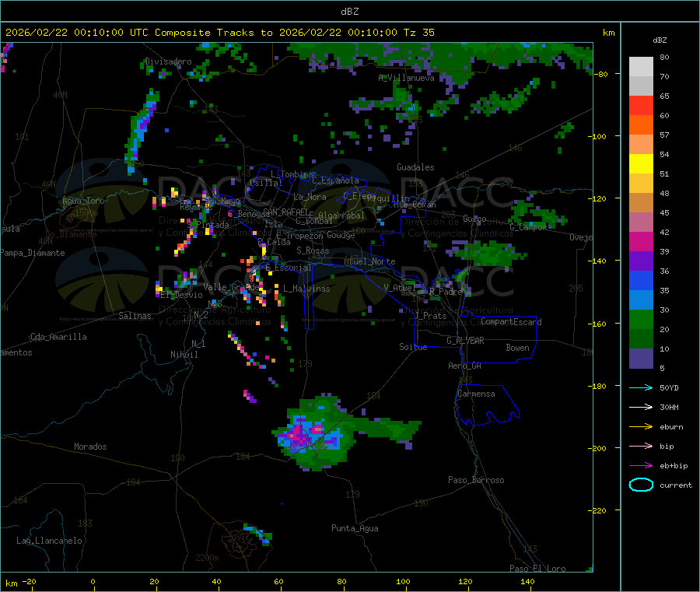Viewport: 700px width, 592px height.
Task: Click the Bowen map label
Action: (x=517, y=348)
